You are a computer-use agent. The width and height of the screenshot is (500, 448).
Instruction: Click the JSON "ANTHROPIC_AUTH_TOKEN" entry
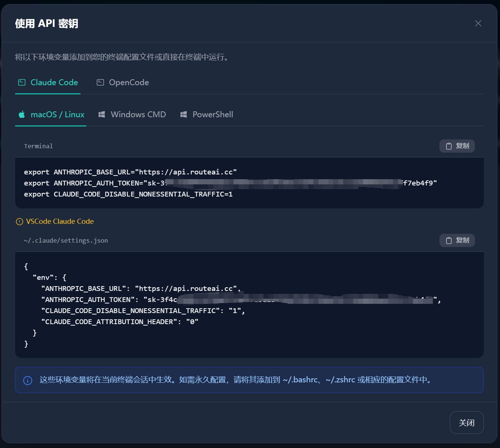click(x=241, y=300)
